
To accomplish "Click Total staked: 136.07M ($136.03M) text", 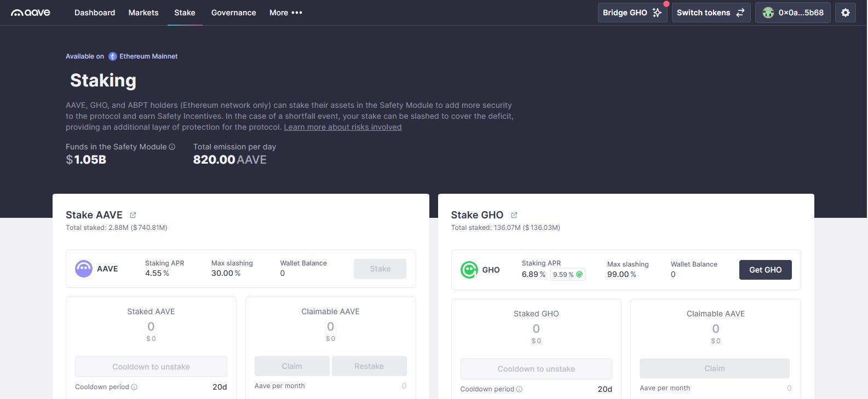I will tap(505, 228).
